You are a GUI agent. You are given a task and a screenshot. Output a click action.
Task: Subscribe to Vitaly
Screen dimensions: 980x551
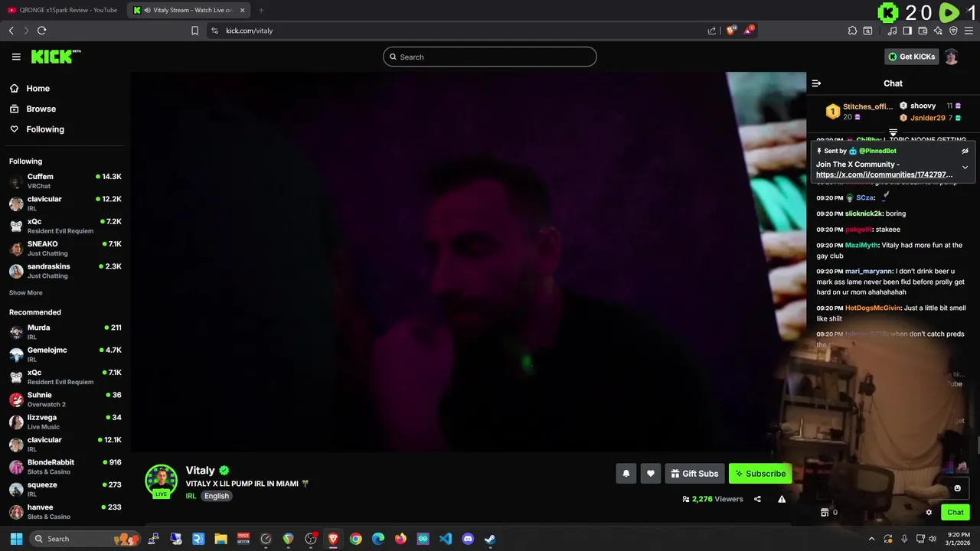[x=760, y=474]
